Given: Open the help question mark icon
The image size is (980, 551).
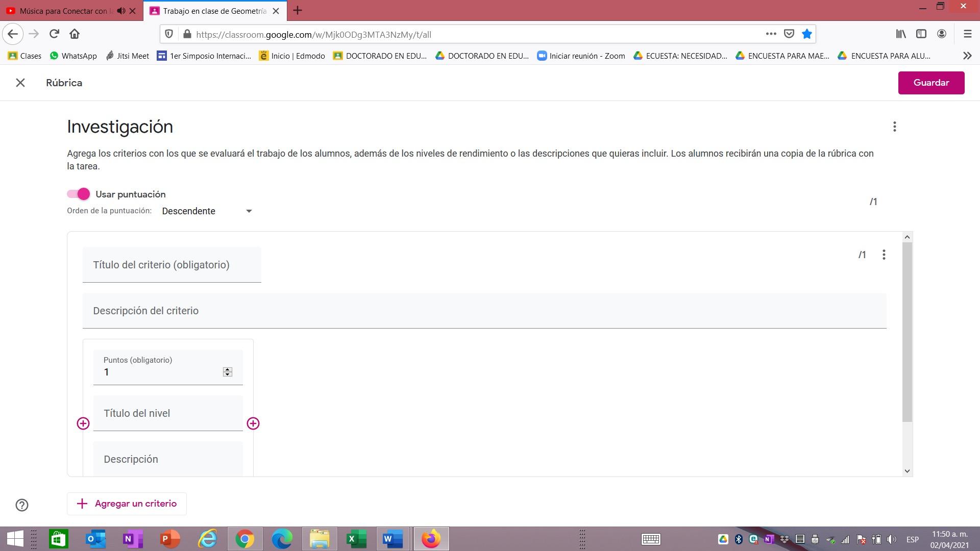Looking at the screenshot, I should coord(22,505).
